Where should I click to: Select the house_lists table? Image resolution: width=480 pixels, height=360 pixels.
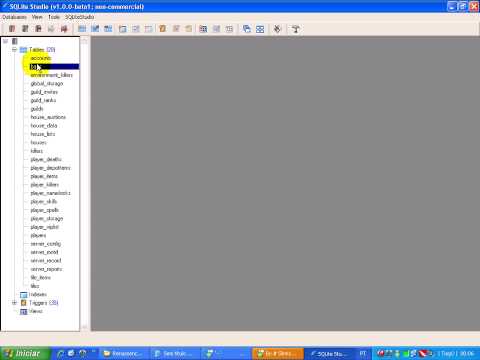[x=43, y=134]
